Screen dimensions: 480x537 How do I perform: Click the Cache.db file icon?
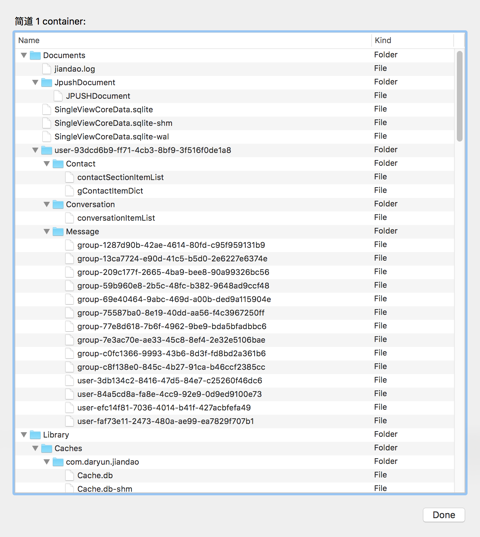coord(70,475)
